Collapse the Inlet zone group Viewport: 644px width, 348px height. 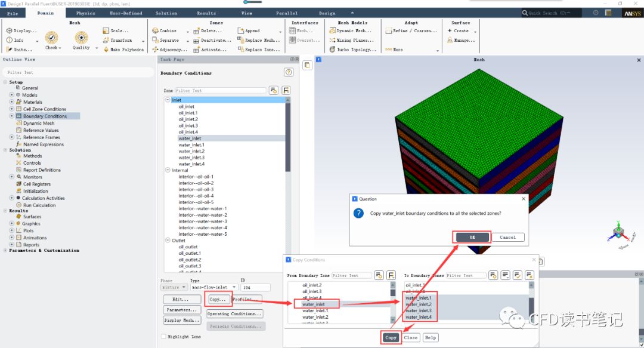tap(168, 100)
